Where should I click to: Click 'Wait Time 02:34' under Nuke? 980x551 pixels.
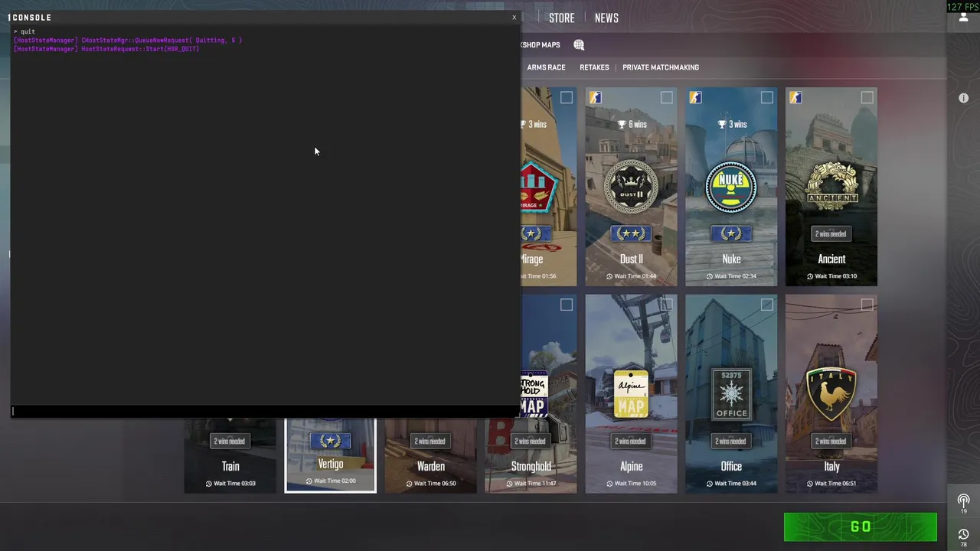(736, 276)
